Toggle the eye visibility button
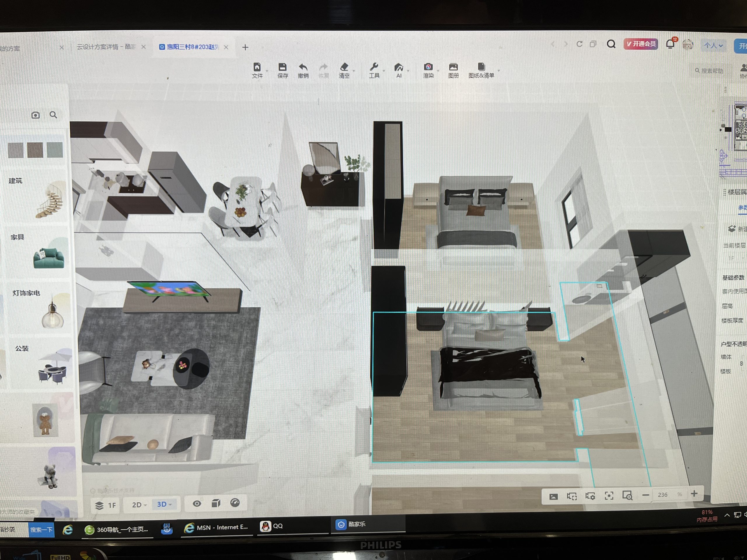747x560 pixels. click(197, 504)
